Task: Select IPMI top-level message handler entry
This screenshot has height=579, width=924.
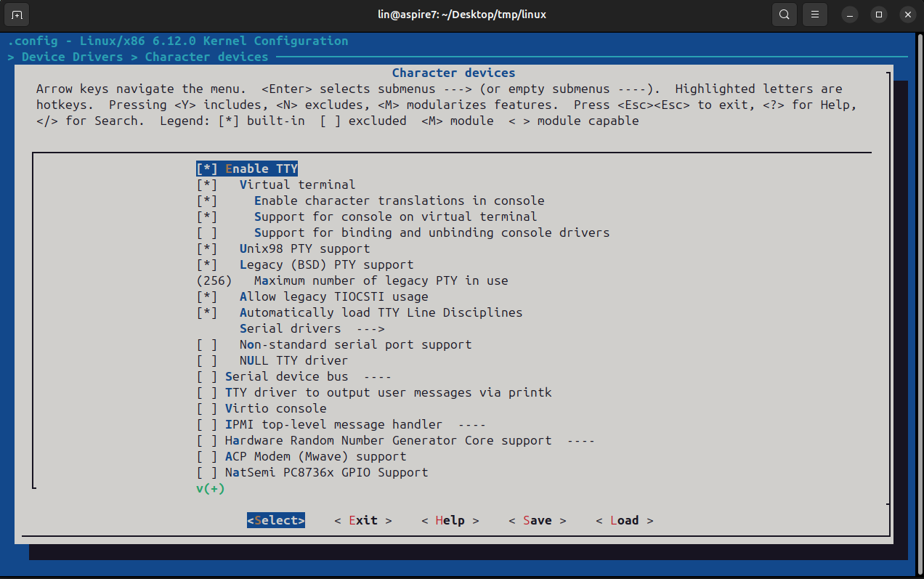Action: tap(341, 424)
